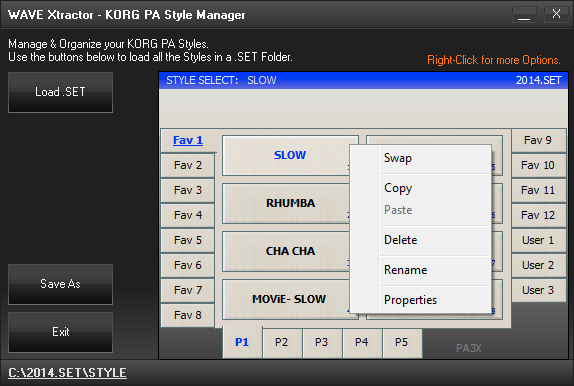The width and height of the screenshot is (574, 386).
Task: Click the Exit button
Action: pyautogui.click(x=60, y=332)
